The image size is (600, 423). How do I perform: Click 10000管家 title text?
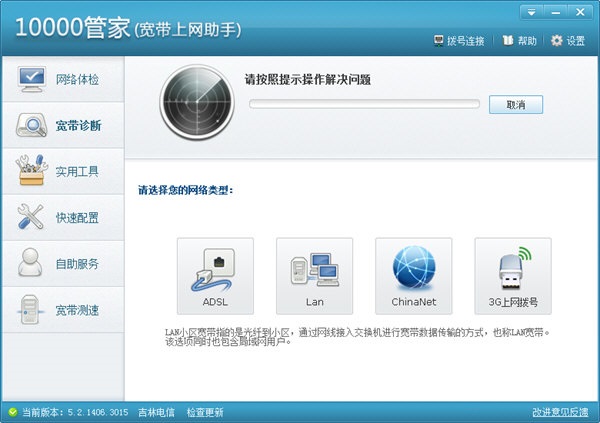[73, 28]
